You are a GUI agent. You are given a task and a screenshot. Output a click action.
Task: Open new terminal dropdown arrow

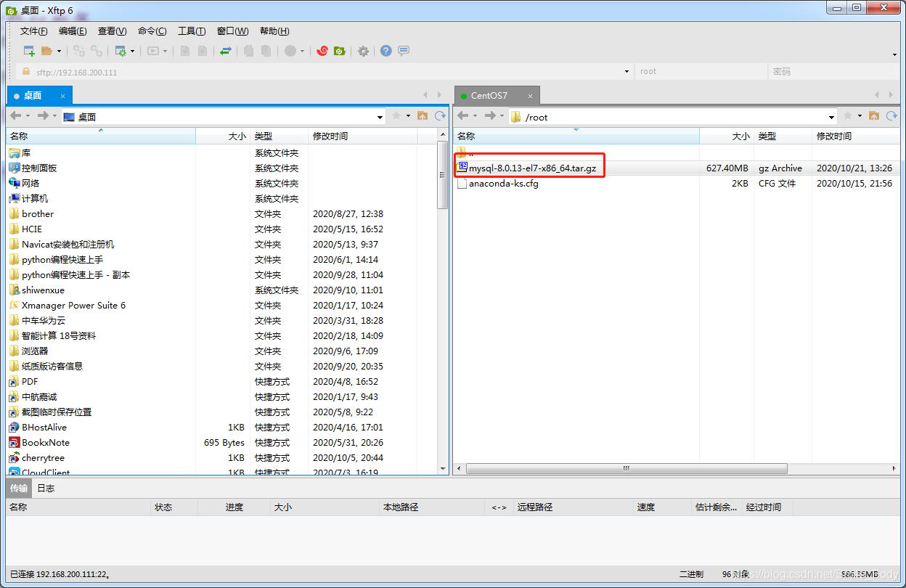click(166, 52)
